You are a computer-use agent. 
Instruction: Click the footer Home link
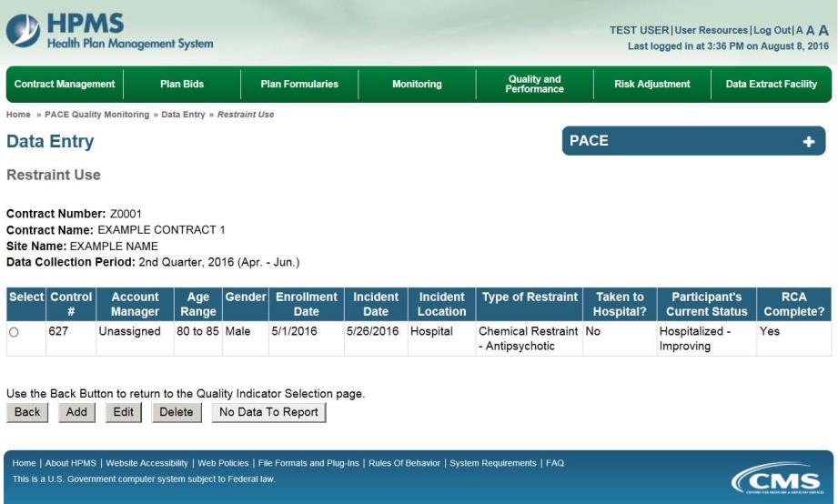[24, 463]
